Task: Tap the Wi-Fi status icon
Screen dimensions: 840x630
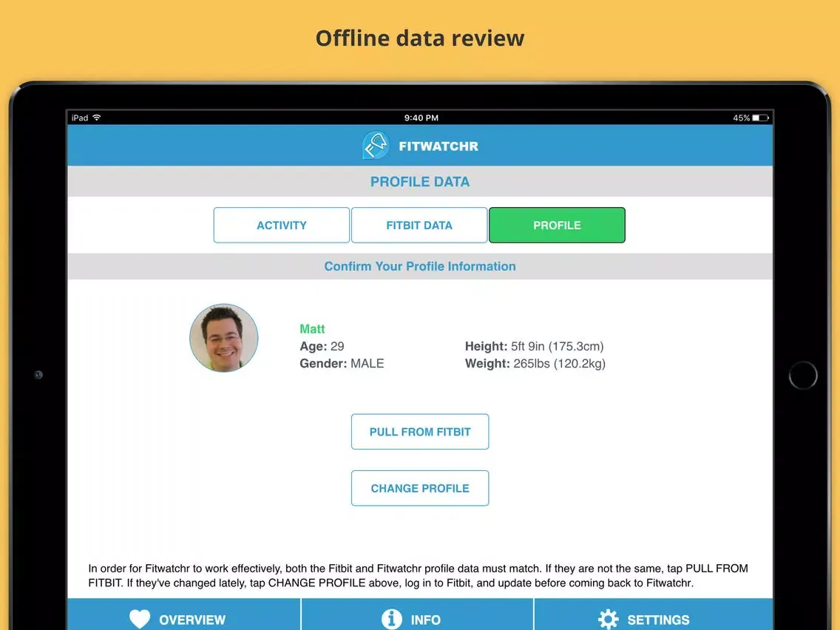Action: coord(96,118)
